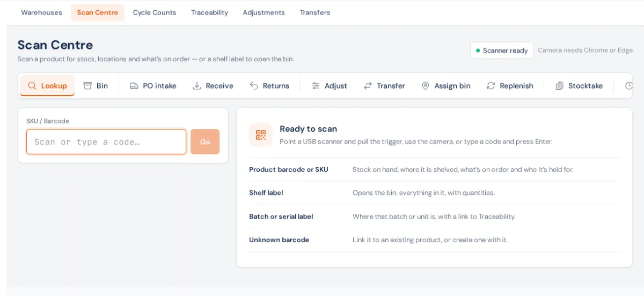Click the Product barcode or SKU row
This screenshot has height=296, width=644.
point(434,169)
